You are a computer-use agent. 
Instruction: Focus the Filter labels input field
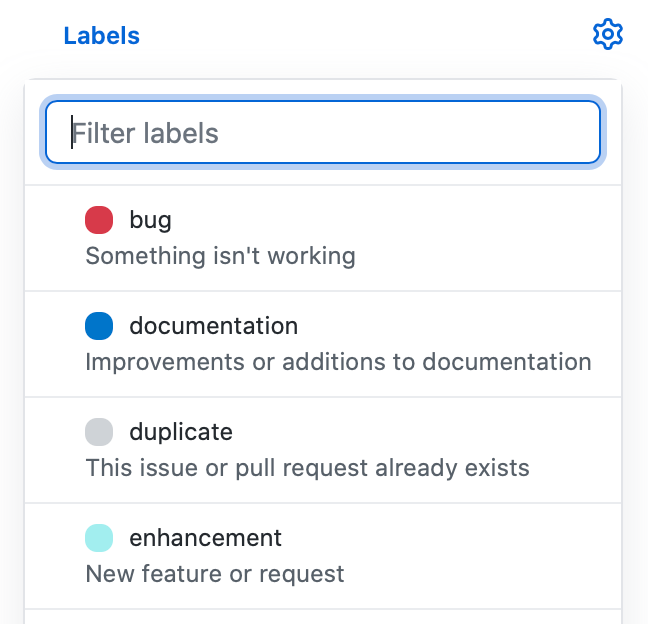click(323, 132)
